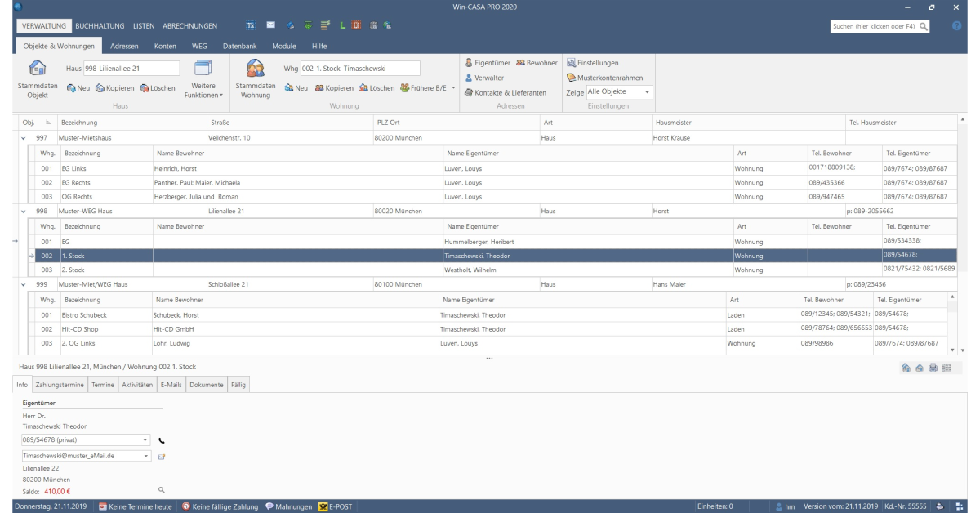Select the VERWALTUNG menu

pos(46,27)
